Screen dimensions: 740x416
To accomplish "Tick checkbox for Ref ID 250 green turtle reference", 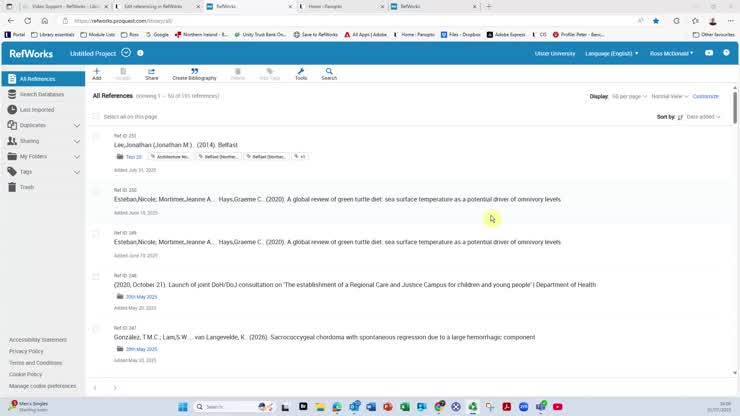I will [96, 192].
